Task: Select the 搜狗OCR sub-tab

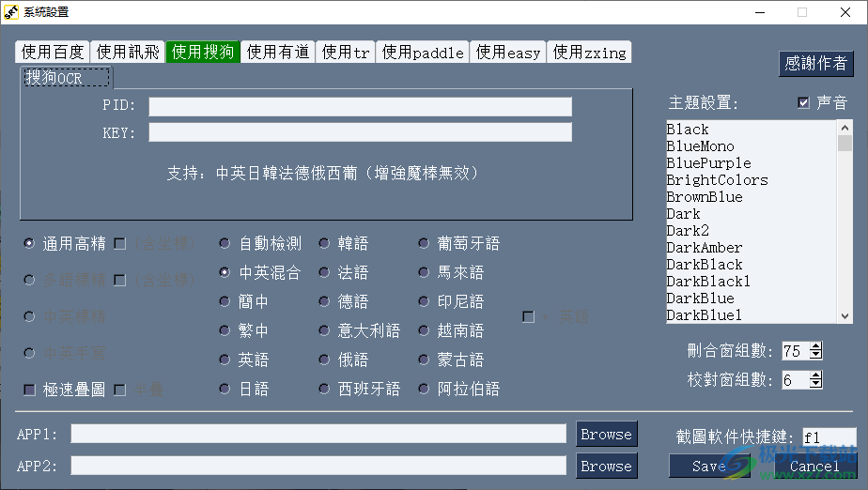Action: point(67,77)
